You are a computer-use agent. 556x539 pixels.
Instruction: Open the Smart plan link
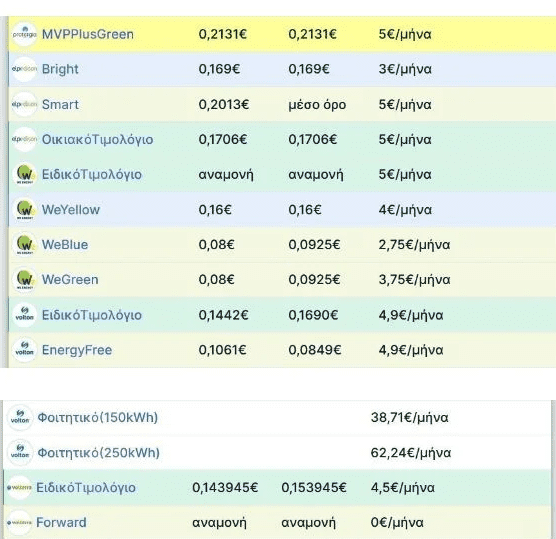(60, 105)
